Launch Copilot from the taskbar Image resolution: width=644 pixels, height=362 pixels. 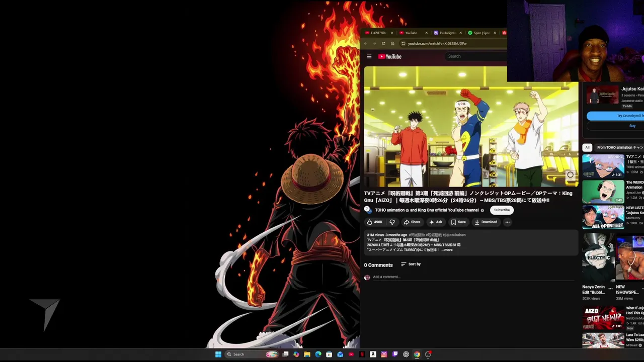[x=296, y=354]
